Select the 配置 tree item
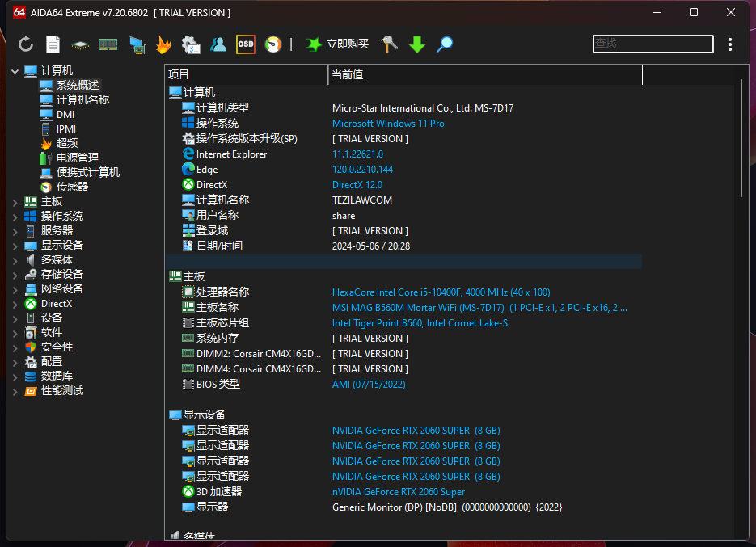This screenshot has height=547, width=756. pyautogui.click(x=51, y=361)
